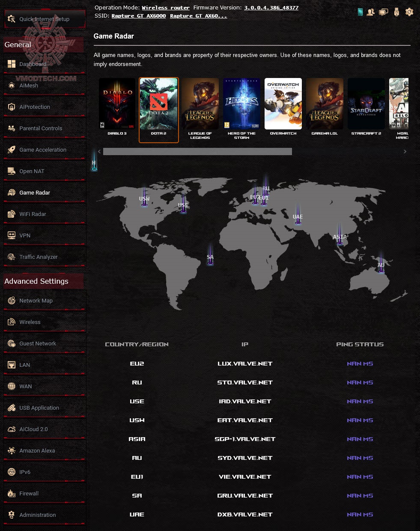Click the DXB.VALVE.NET IP cell

245,514
